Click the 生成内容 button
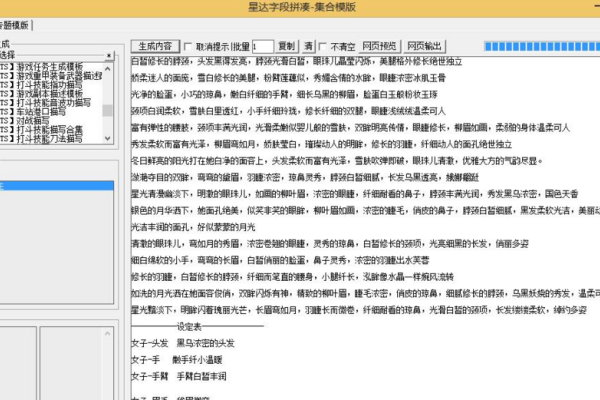 [x=155, y=46]
